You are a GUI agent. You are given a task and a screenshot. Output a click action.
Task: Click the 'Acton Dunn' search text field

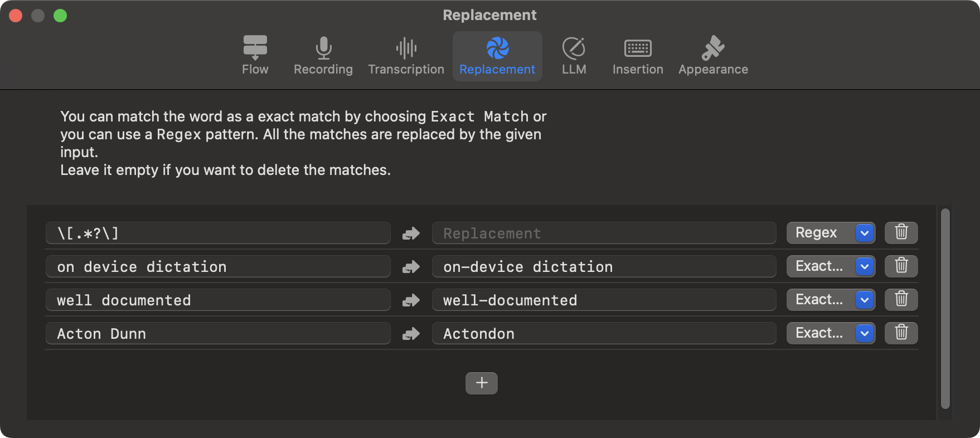[217, 333]
